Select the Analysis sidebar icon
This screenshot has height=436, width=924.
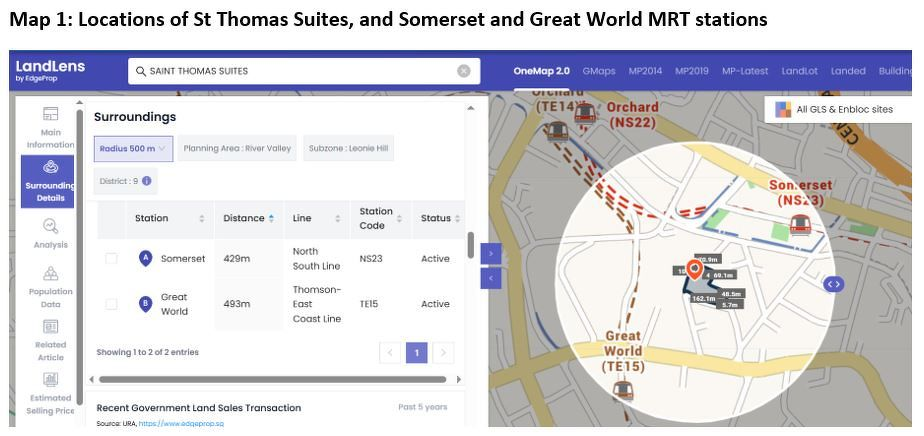click(x=50, y=227)
